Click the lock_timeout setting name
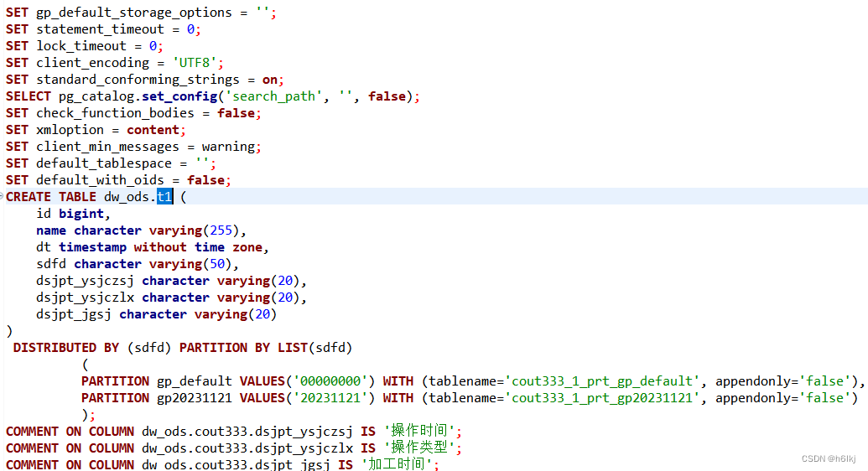 tap(81, 46)
